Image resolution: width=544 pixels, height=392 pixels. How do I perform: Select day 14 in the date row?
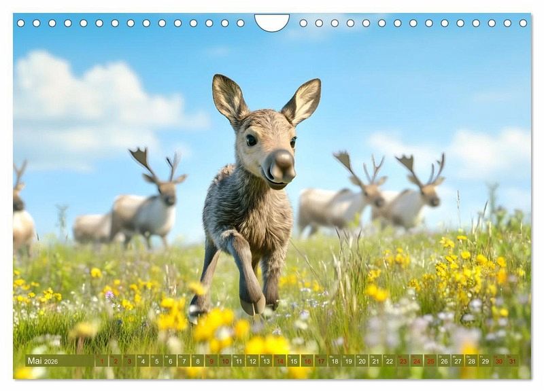pyautogui.click(x=279, y=361)
